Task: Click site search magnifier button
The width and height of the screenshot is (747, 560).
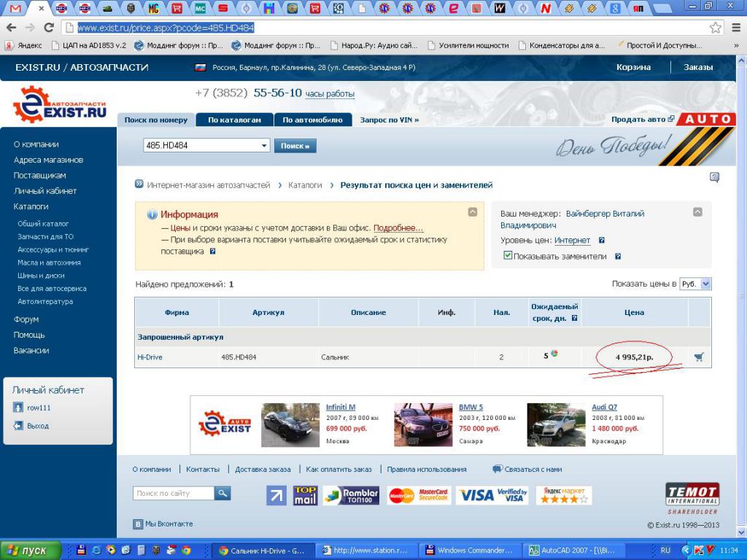Action: [222, 494]
